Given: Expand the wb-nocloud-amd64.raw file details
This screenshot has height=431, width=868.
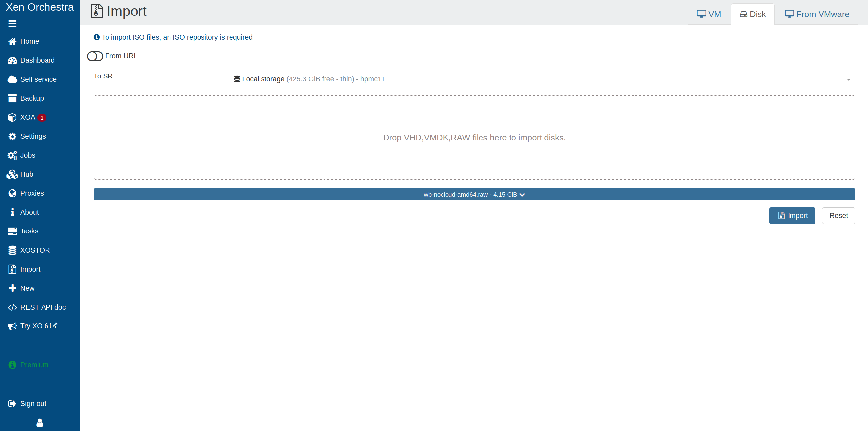Looking at the screenshot, I should click(474, 194).
